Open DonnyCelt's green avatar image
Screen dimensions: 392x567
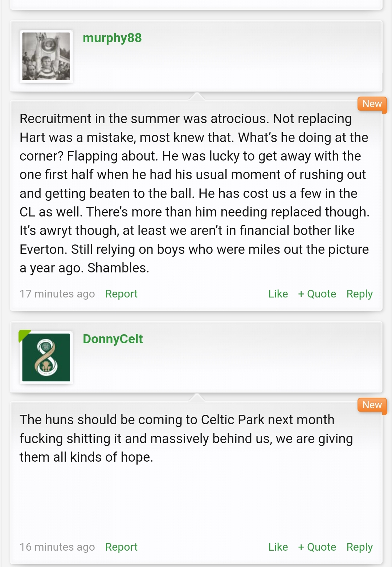(46, 357)
